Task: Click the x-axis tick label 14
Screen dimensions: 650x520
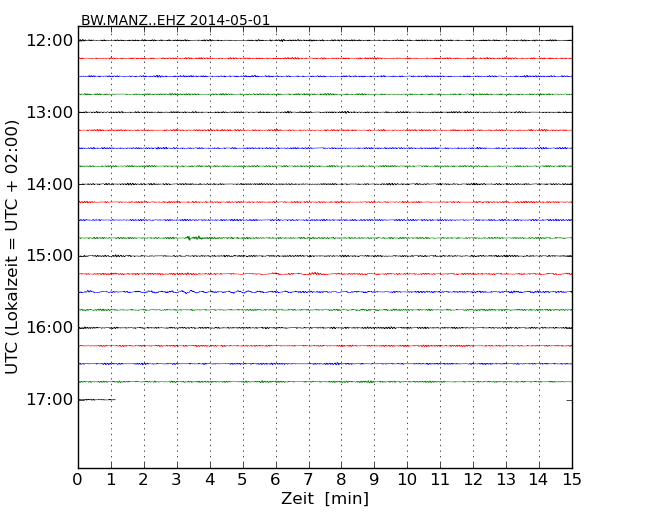Action: (539, 480)
